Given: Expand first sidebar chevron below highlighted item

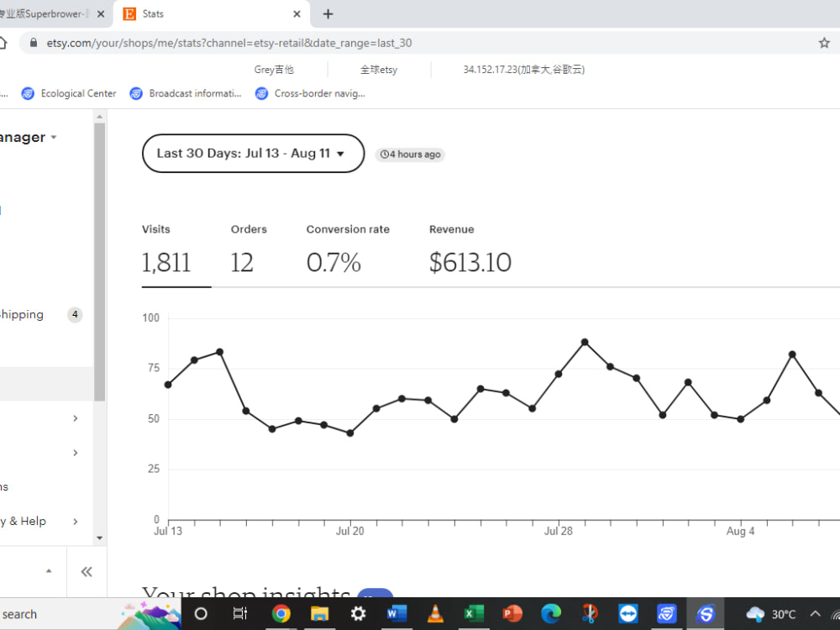Looking at the screenshot, I should click(76, 417).
